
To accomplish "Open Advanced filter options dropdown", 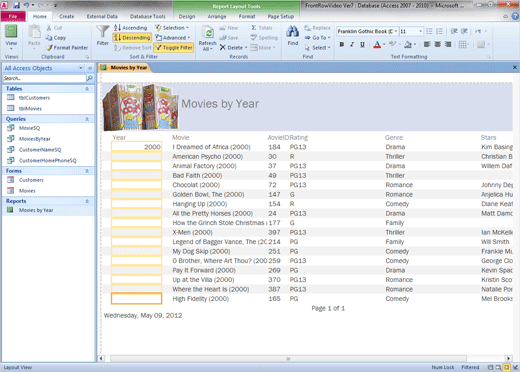I will [173, 38].
